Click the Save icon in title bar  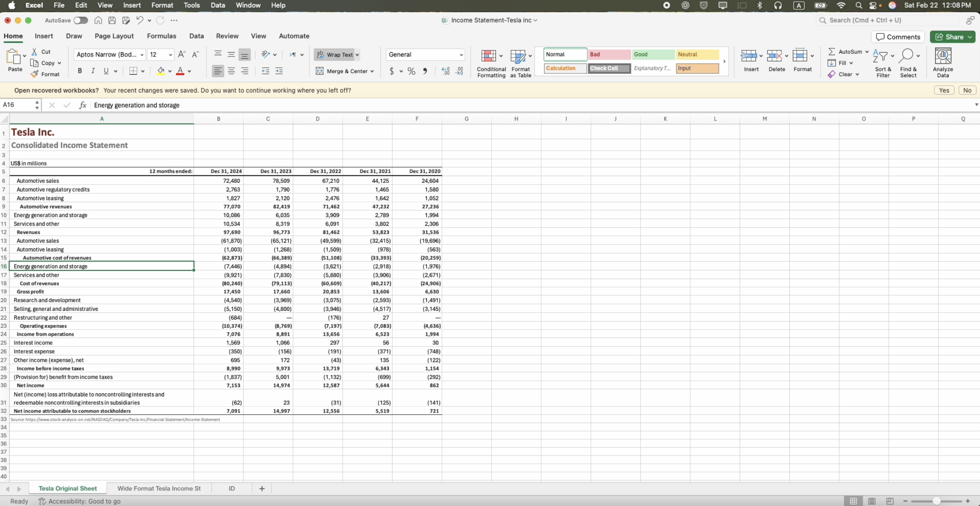[x=112, y=20]
